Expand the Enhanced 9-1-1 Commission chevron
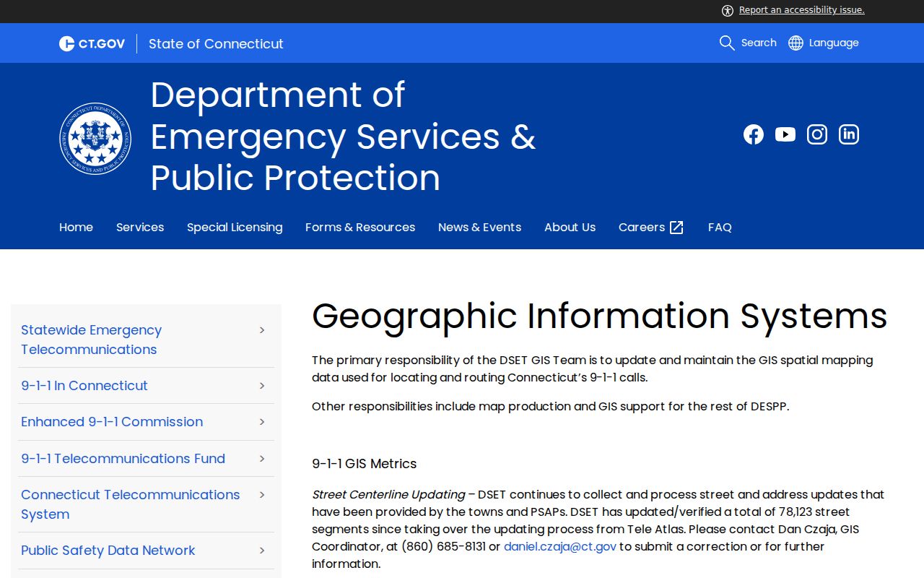 [x=262, y=422]
